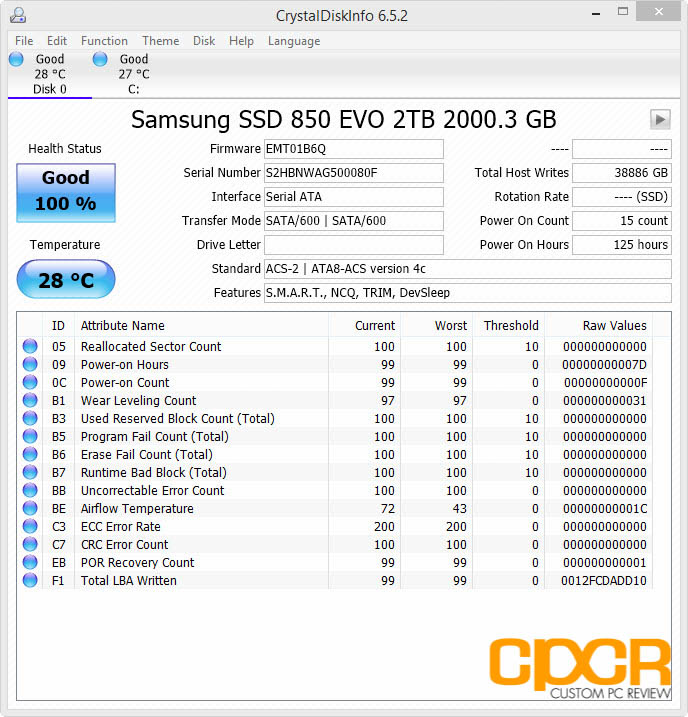Screen dimensions: 688x717
Task: Open the Edit menu
Action: click(57, 41)
